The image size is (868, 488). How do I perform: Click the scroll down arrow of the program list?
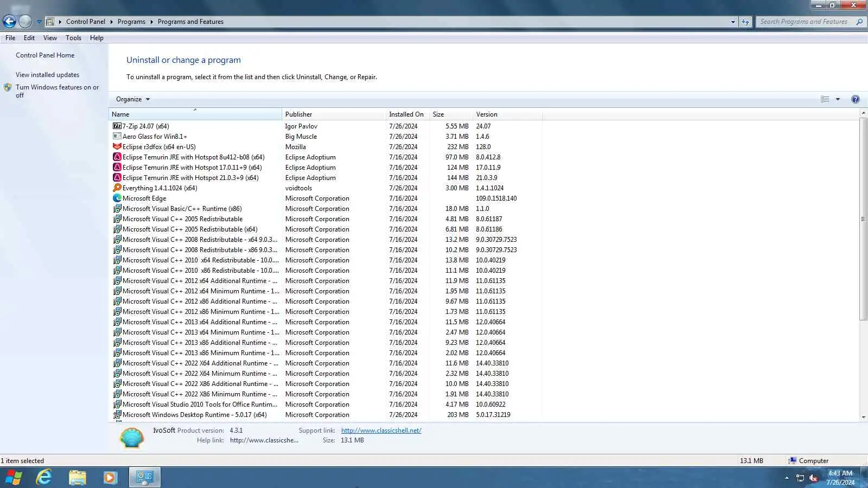coord(864,417)
